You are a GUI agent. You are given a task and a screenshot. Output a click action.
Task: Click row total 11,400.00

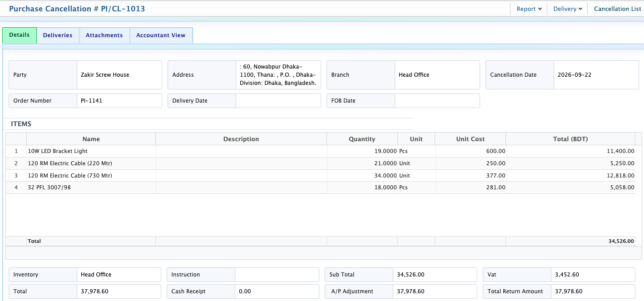coord(620,151)
